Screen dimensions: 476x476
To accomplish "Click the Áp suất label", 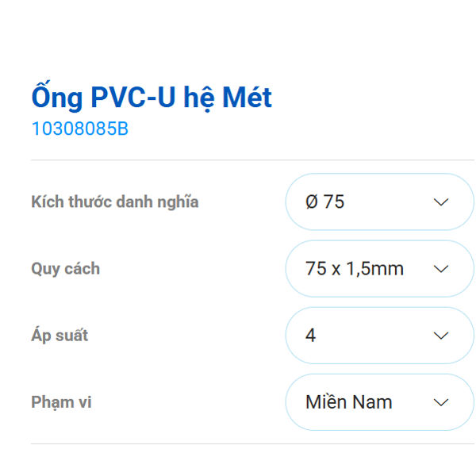I will click(x=59, y=336).
